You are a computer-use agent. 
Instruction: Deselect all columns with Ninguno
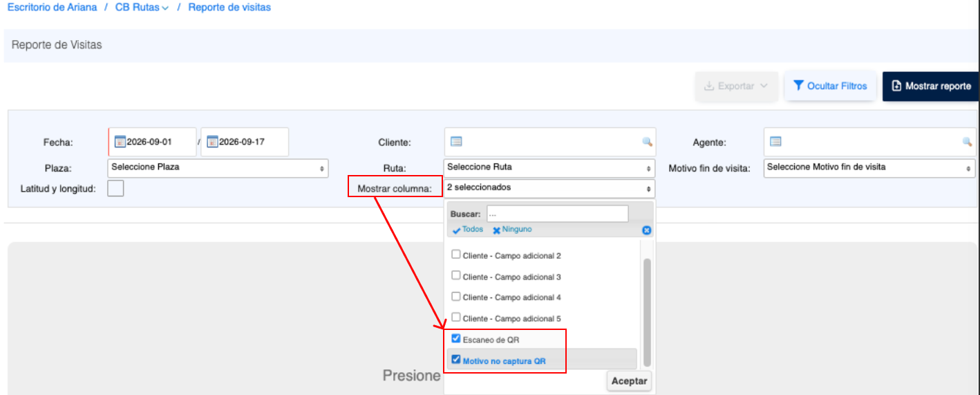pyautogui.click(x=512, y=230)
